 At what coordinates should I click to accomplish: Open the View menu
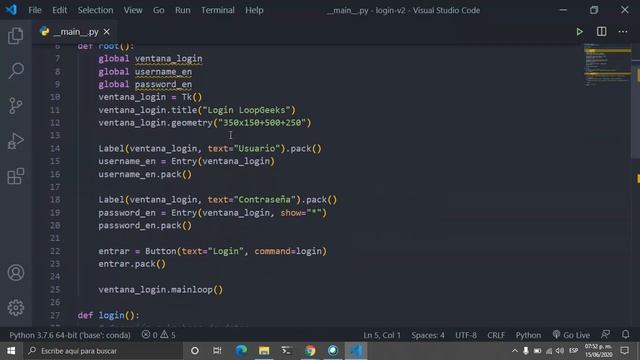point(133,10)
